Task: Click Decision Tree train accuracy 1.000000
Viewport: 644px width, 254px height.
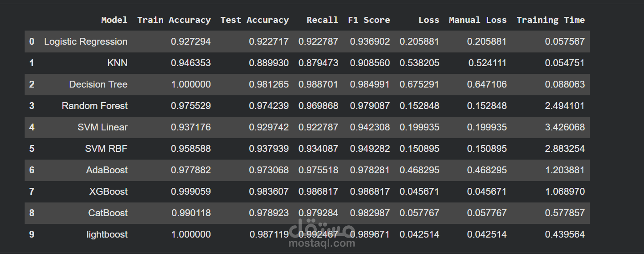Action: (191, 84)
